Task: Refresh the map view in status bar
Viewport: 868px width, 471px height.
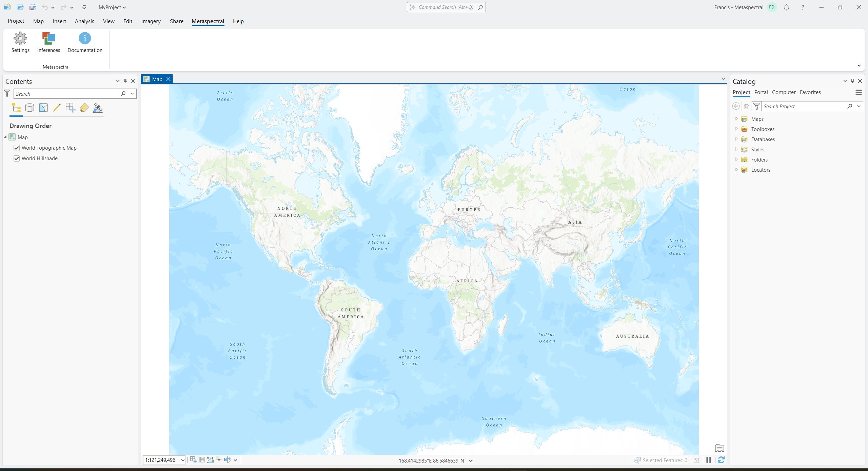Action: [721, 460]
